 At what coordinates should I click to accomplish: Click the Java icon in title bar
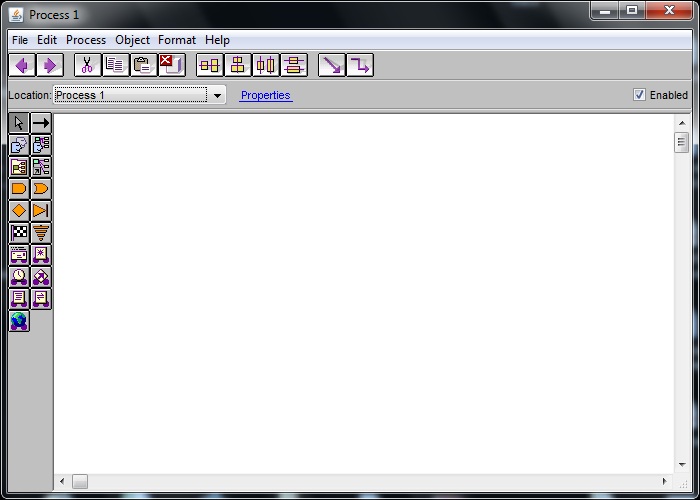(x=17, y=15)
